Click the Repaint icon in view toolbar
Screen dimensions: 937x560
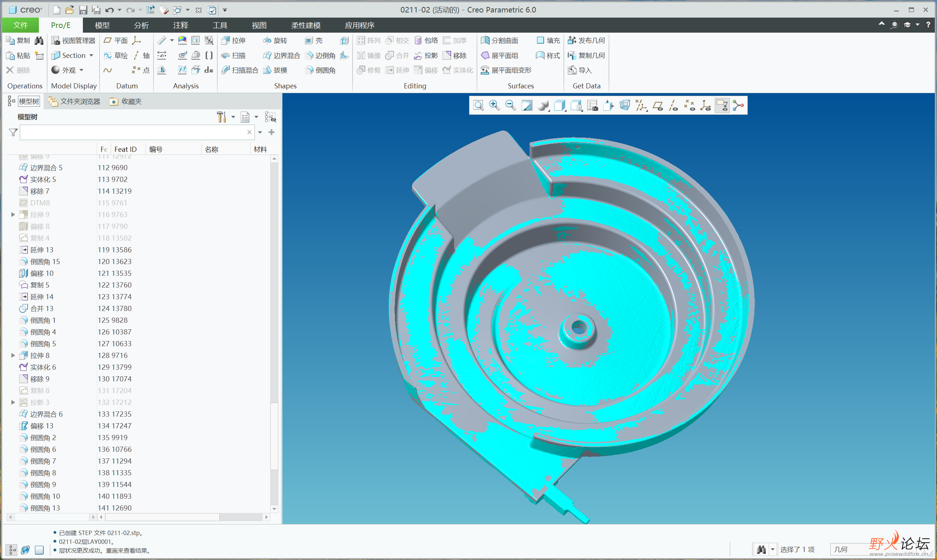tap(527, 105)
